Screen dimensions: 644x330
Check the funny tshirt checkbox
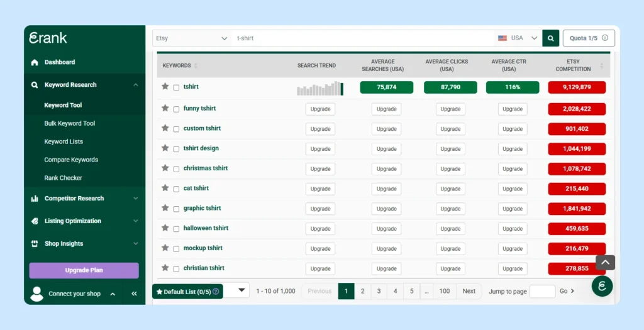[176, 109]
